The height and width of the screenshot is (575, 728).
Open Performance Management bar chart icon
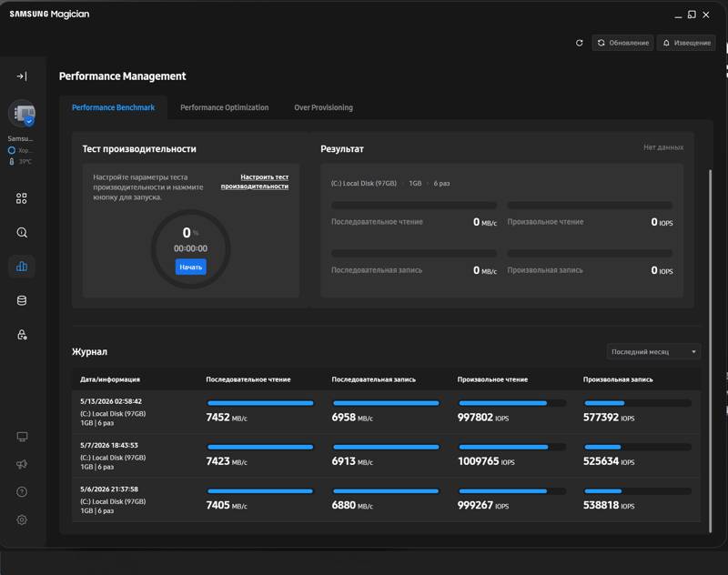(22, 267)
